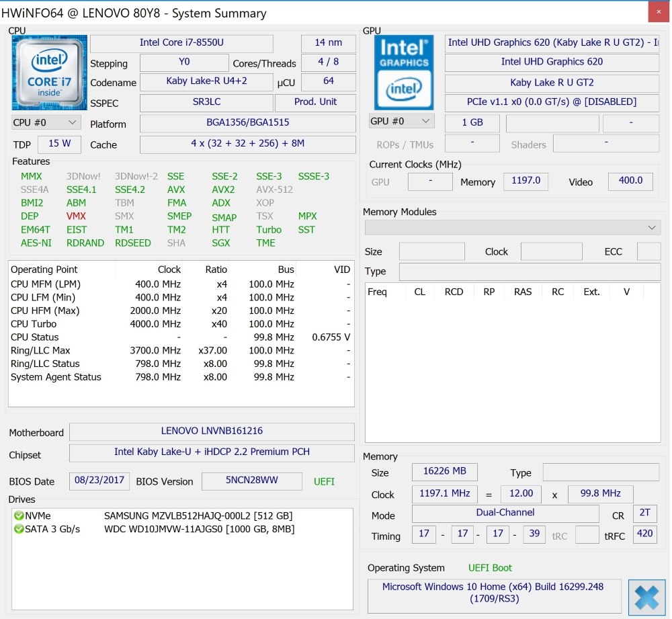Click the PCIe v1.1 x0 DISABLED field

[552, 102]
